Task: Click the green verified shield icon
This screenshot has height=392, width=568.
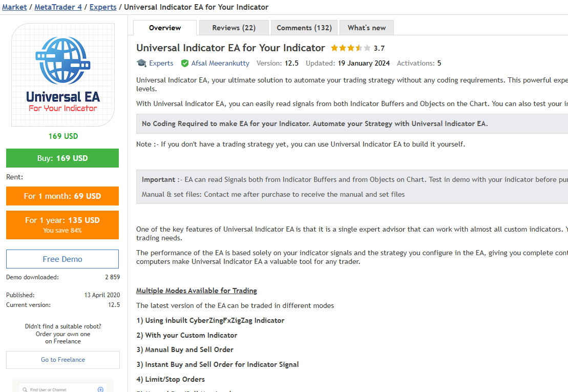Action: (x=185, y=64)
